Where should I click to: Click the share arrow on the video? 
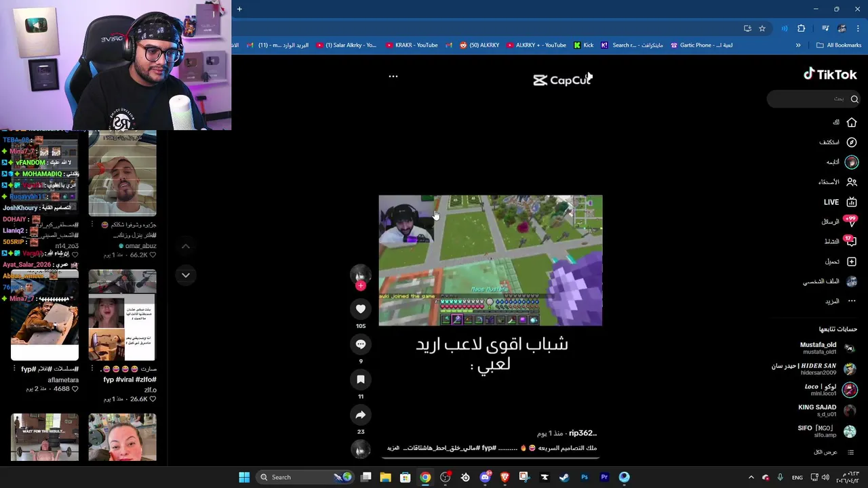tap(361, 415)
